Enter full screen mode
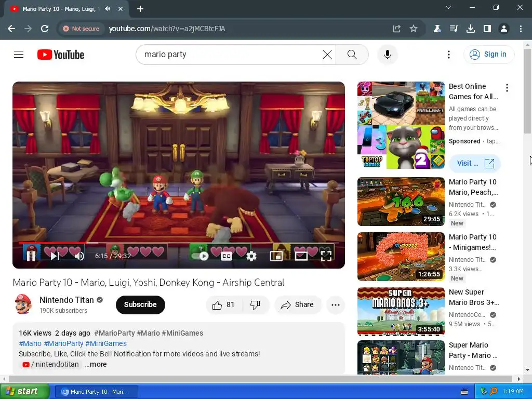This screenshot has height=399, width=532. point(326,256)
